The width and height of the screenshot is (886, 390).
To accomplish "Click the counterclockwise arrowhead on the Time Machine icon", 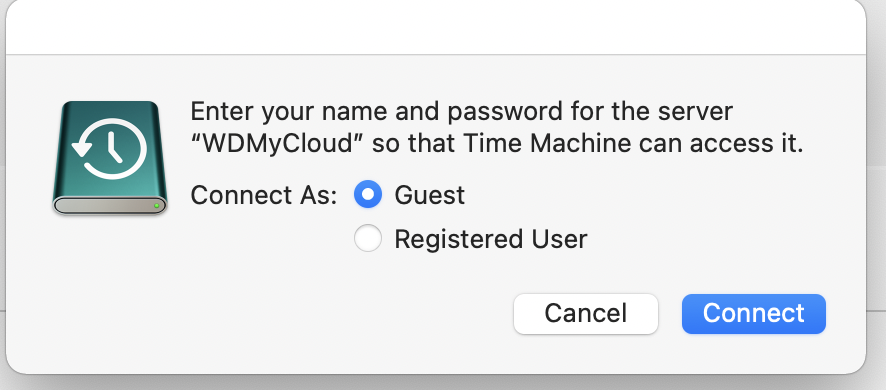I will tap(81, 149).
